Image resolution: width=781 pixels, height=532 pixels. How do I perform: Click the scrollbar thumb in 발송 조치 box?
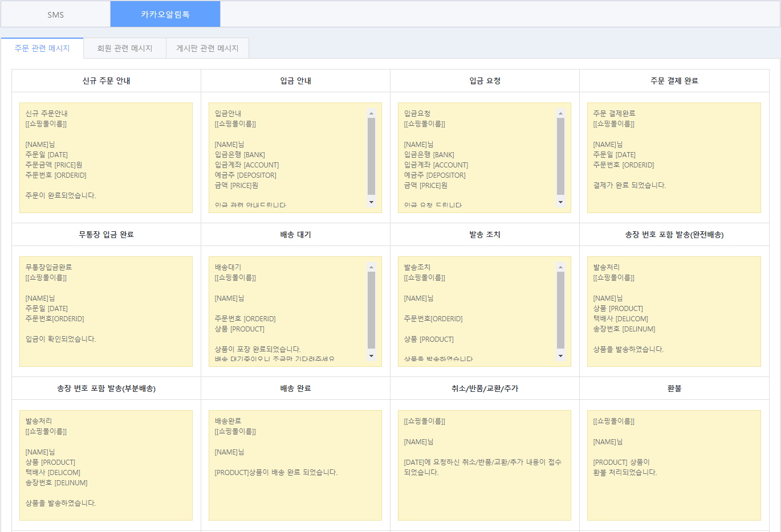point(560,310)
